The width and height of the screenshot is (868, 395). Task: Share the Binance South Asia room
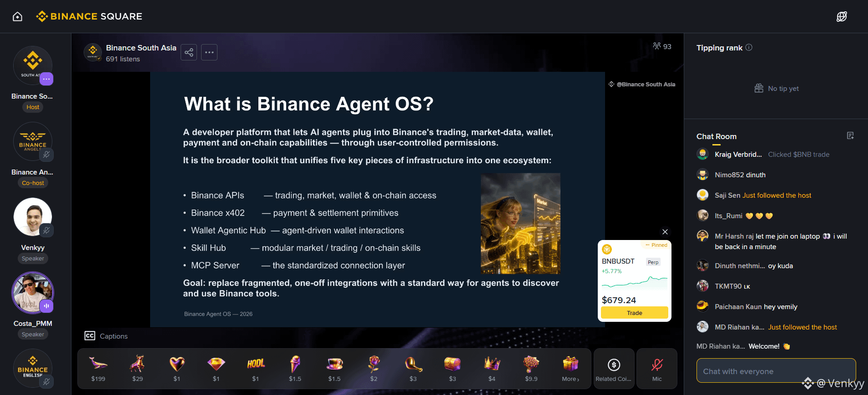(189, 52)
